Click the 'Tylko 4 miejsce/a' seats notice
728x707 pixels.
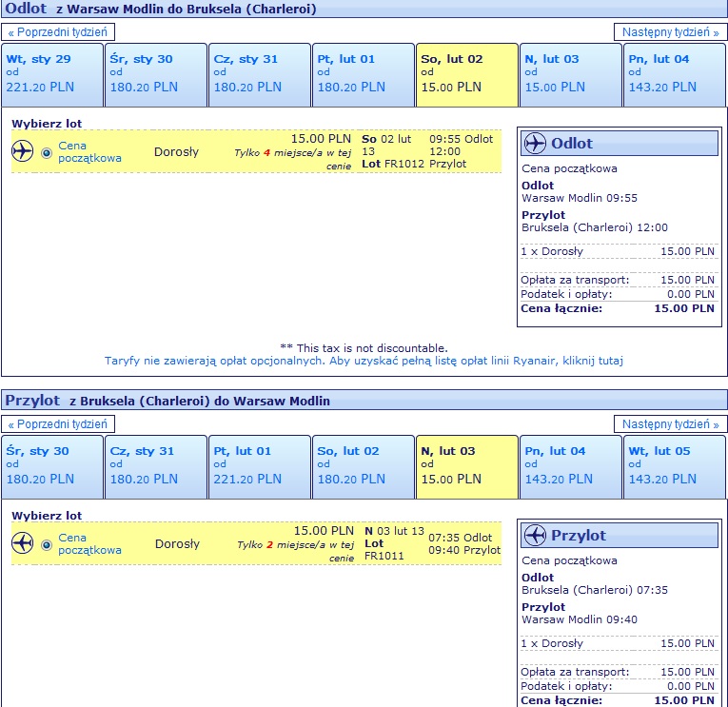(x=292, y=159)
